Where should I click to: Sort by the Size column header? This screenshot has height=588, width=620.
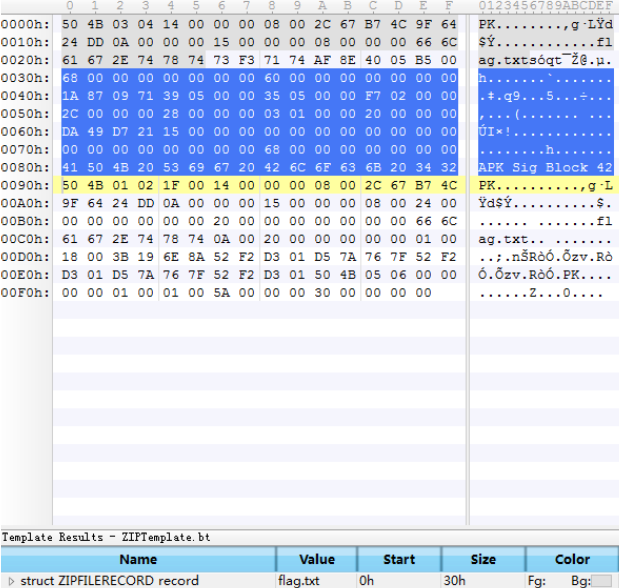[x=483, y=560]
